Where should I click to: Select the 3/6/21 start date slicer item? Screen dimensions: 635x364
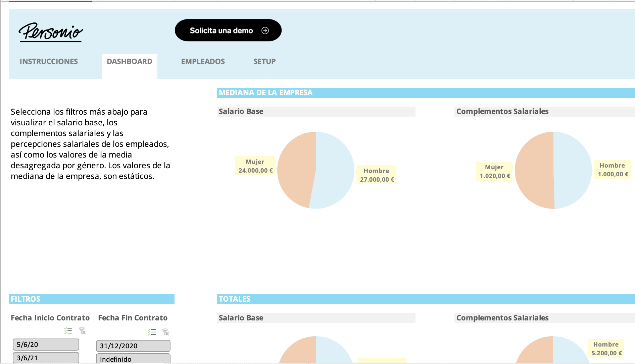point(46,358)
